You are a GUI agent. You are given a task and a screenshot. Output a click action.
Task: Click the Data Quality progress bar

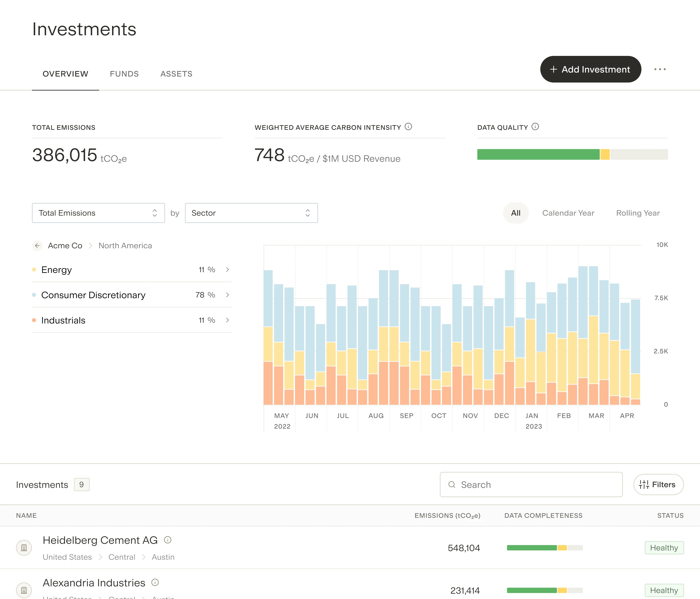(572, 154)
